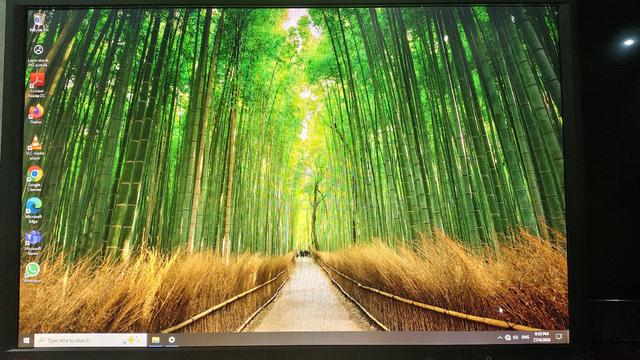640x360 pixels.
Task: Click the ENG language indicator
Action: pos(526,337)
